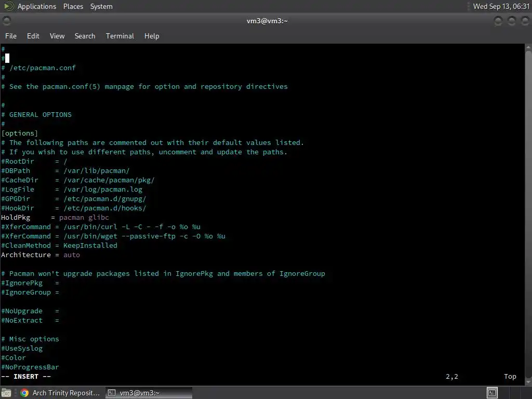Open the System menu
The width and height of the screenshot is (532, 399).
[101, 6]
